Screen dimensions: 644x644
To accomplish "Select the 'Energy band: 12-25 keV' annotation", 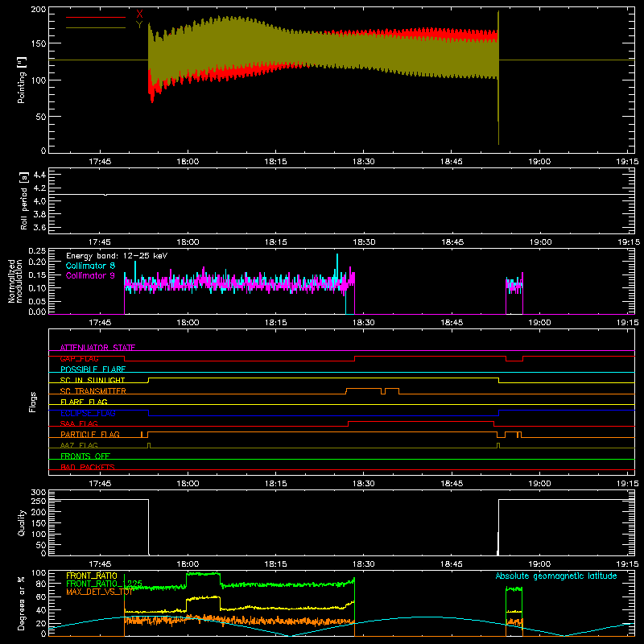I will (117, 256).
